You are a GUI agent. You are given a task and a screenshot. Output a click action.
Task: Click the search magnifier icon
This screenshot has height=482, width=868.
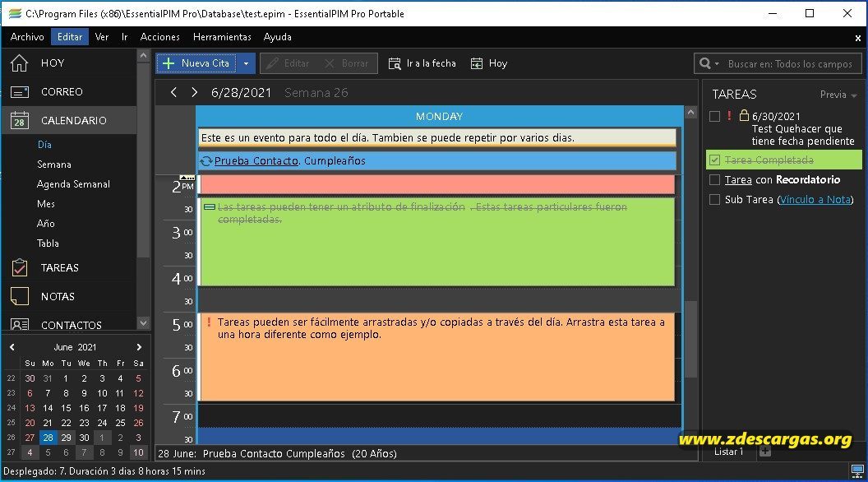[704, 63]
